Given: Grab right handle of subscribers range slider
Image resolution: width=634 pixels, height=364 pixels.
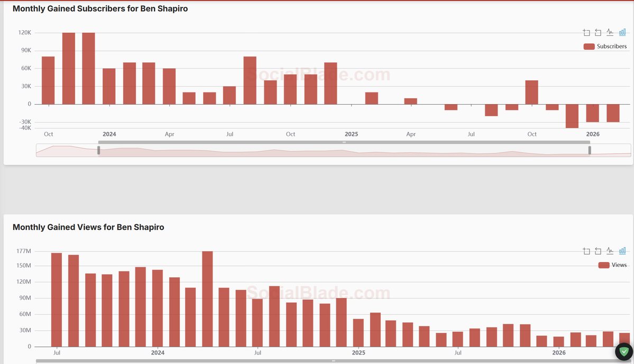Looking at the screenshot, I should (590, 150).
